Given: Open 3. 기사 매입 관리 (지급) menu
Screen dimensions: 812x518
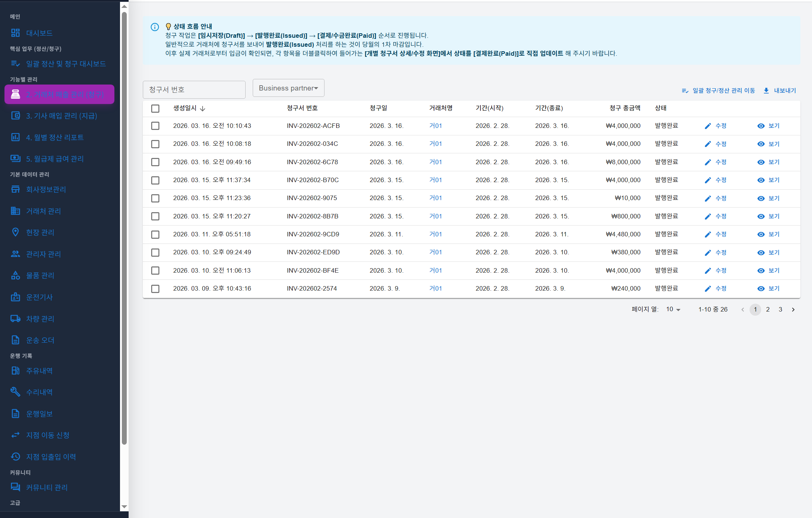Looking at the screenshot, I should coord(61,116).
